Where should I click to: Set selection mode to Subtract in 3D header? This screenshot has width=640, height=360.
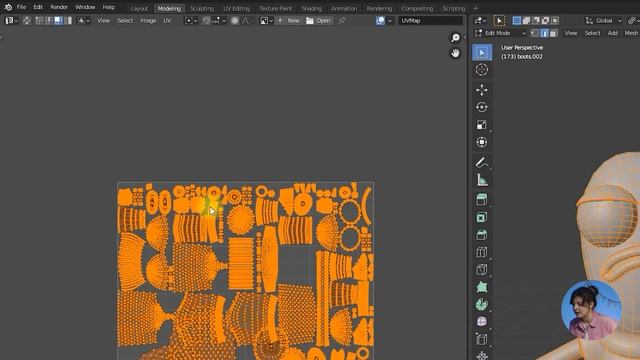coord(536,20)
